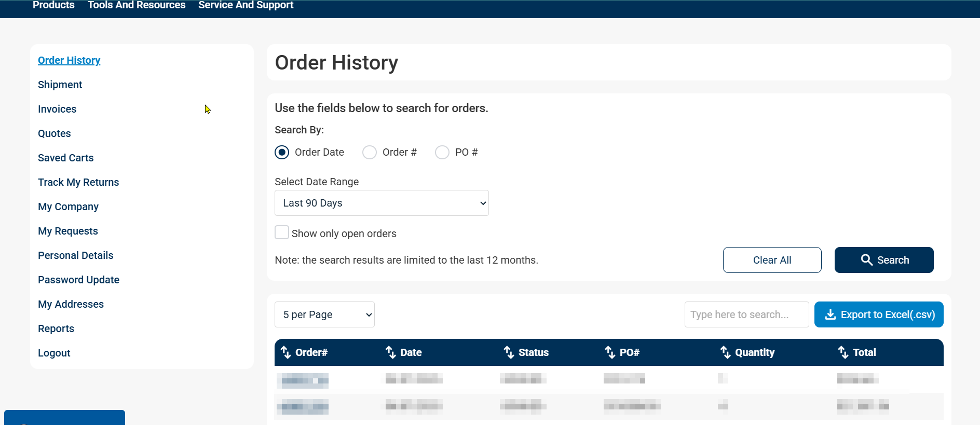Click the sort icon beside Order# column
Viewport: 980px width, 425px height.
[285, 352]
